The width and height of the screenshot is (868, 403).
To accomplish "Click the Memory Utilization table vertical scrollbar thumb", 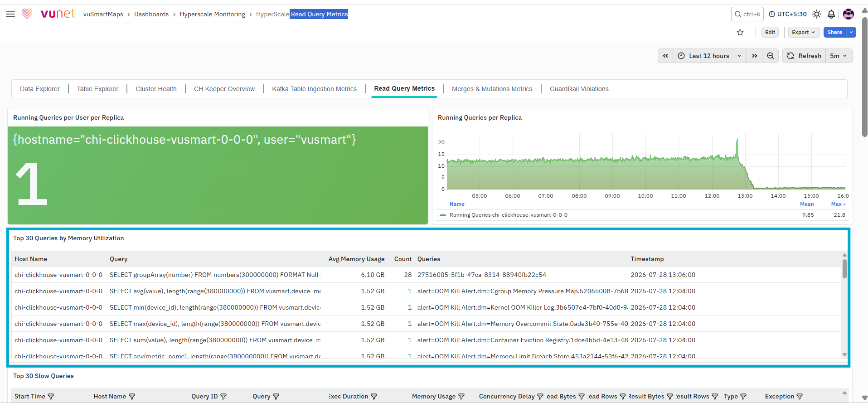I will 844,268.
